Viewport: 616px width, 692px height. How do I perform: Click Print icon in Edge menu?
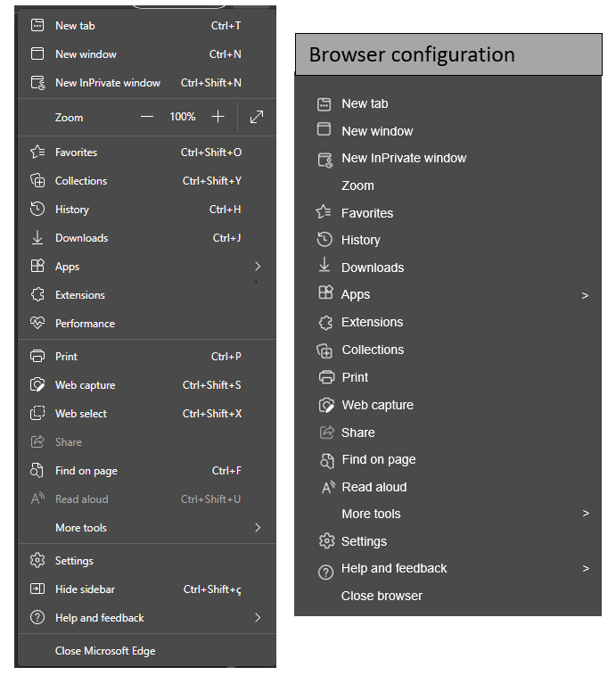point(37,356)
